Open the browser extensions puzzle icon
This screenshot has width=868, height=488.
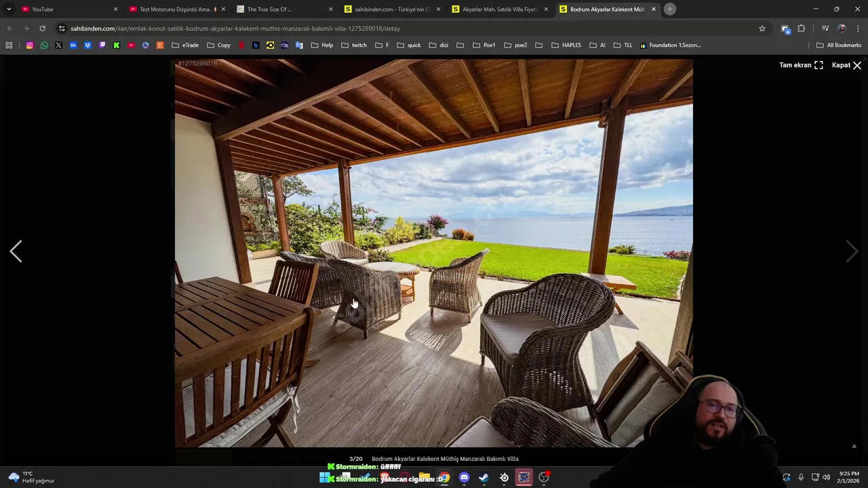click(x=802, y=28)
